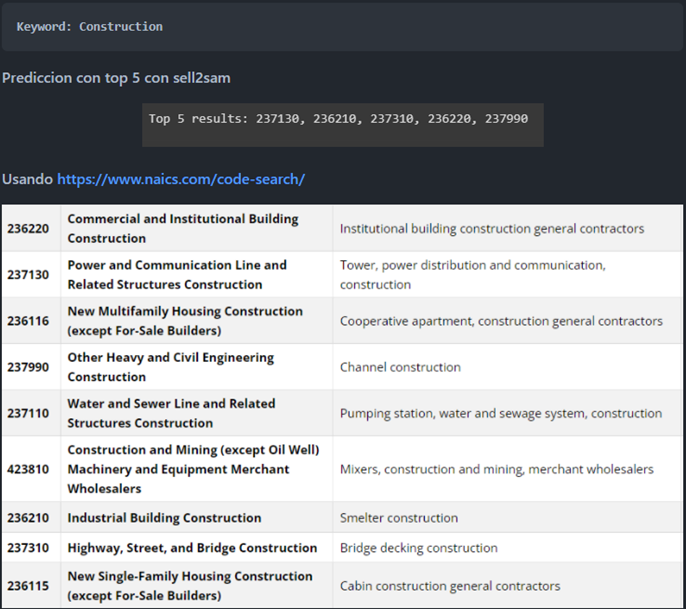Click the "Channel construction" description cell
686x609 pixels.
(x=400, y=367)
